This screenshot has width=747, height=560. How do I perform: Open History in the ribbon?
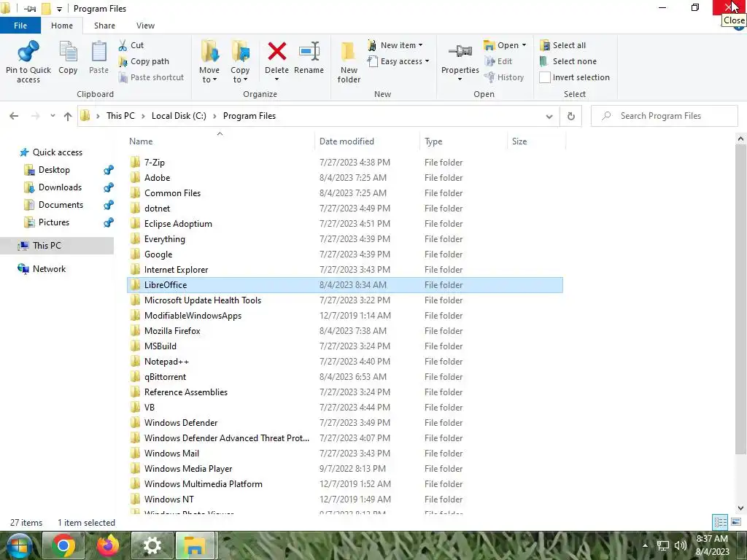[x=503, y=77]
